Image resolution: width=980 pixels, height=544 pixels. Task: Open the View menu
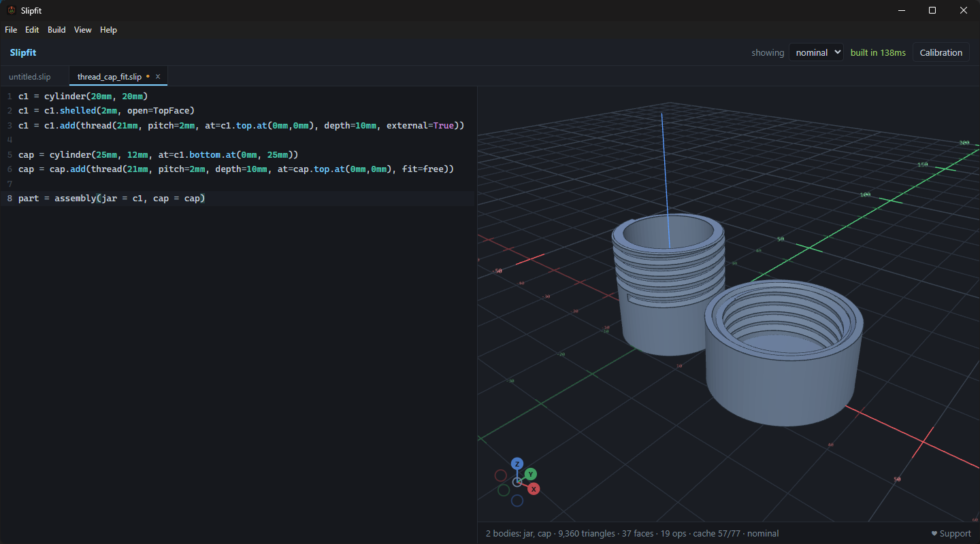[x=83, y=30]
